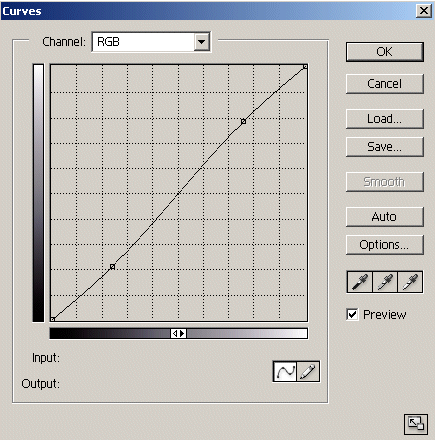Click the RGB channel combo box

151,42
